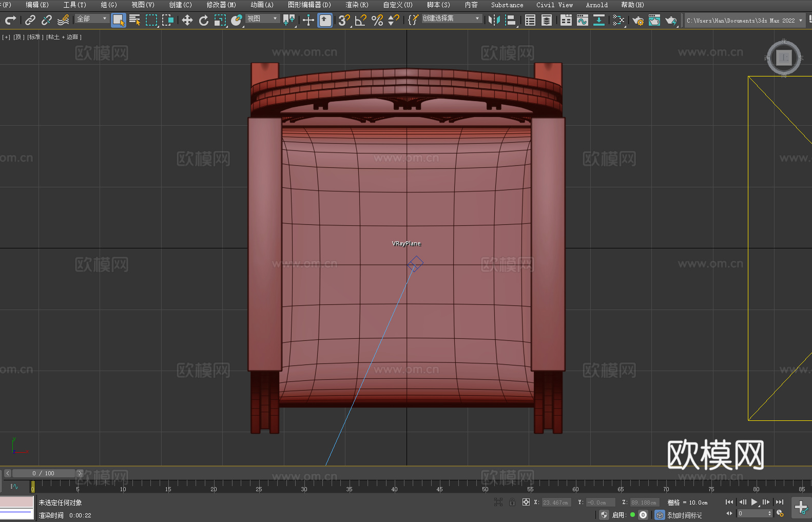The width and height of the screenshot is (812, 522).
Task: Activate the Select and Link tool
Action: click(x=30, y=20)
